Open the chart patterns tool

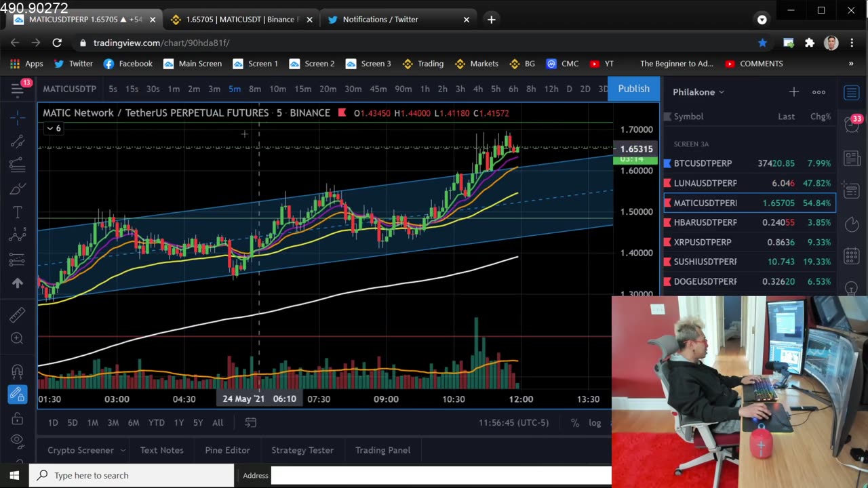click(18, 236)
